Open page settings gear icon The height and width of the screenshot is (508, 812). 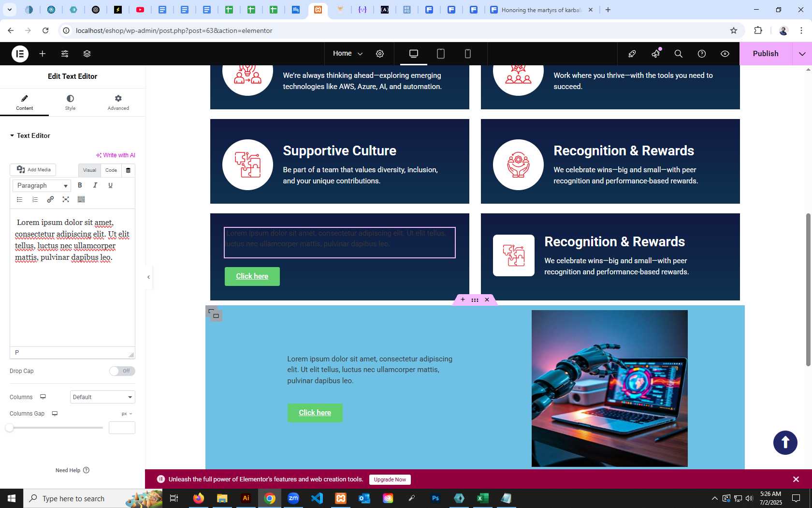pos(380,54)
